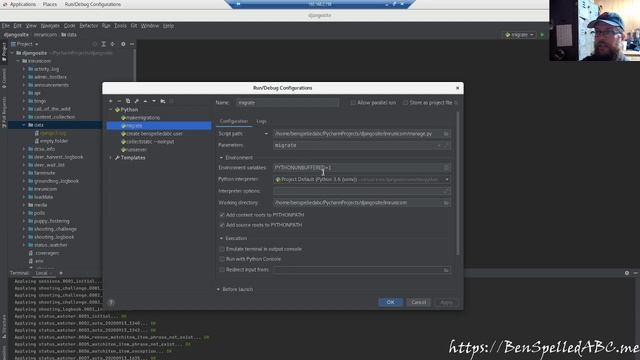Viewport: 640px width, 360px height.
Task: Browse working directory folder icon
Action: (x=446, y=202)
